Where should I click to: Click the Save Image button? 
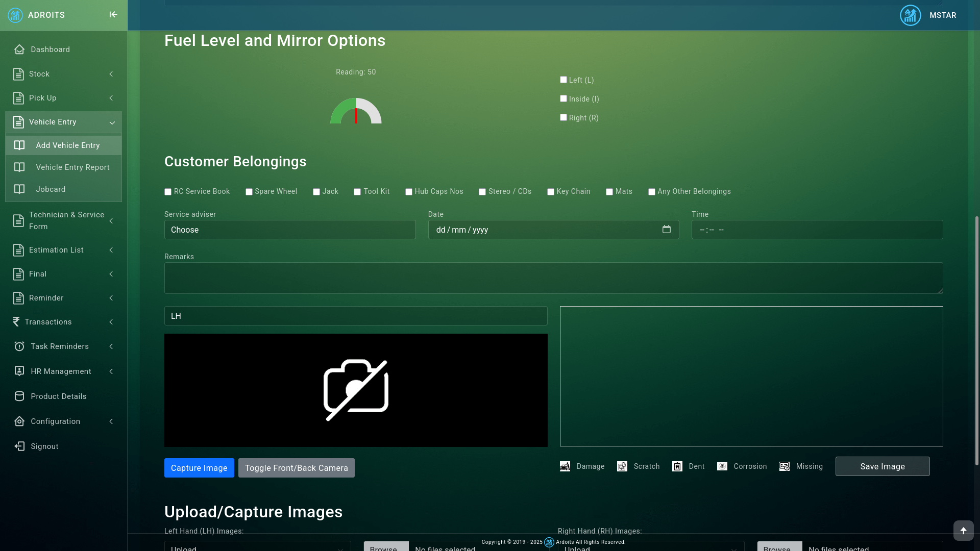pos(883,466)
